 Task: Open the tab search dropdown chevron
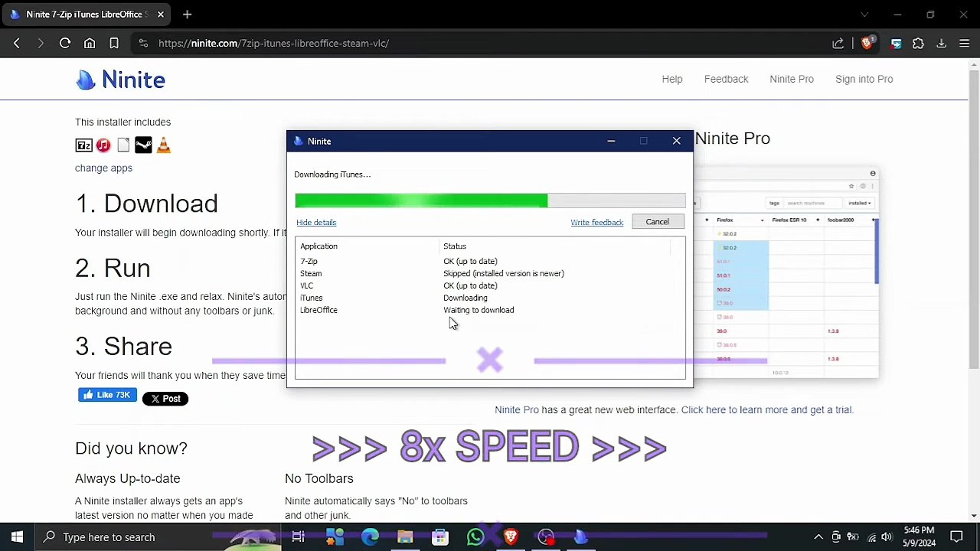point(864,15)
